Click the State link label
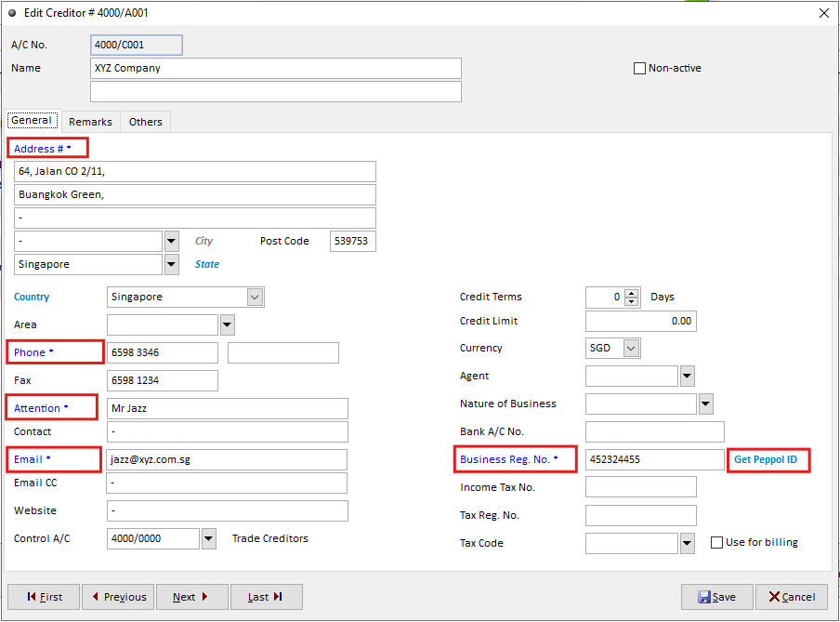The height and width of the screenshot is (622, 840). coord(207,264)
